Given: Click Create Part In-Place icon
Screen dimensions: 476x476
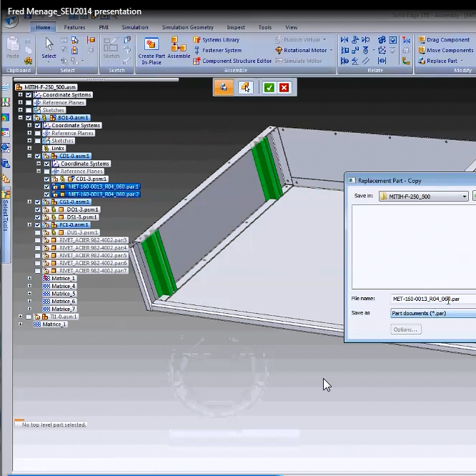Looking at the screenshot, I should coord(152,44).
